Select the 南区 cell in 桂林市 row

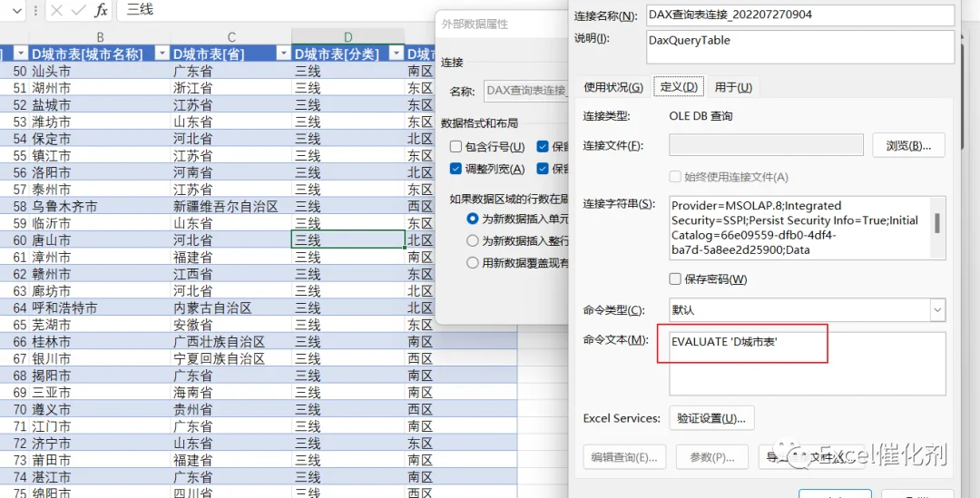(461, 342)
